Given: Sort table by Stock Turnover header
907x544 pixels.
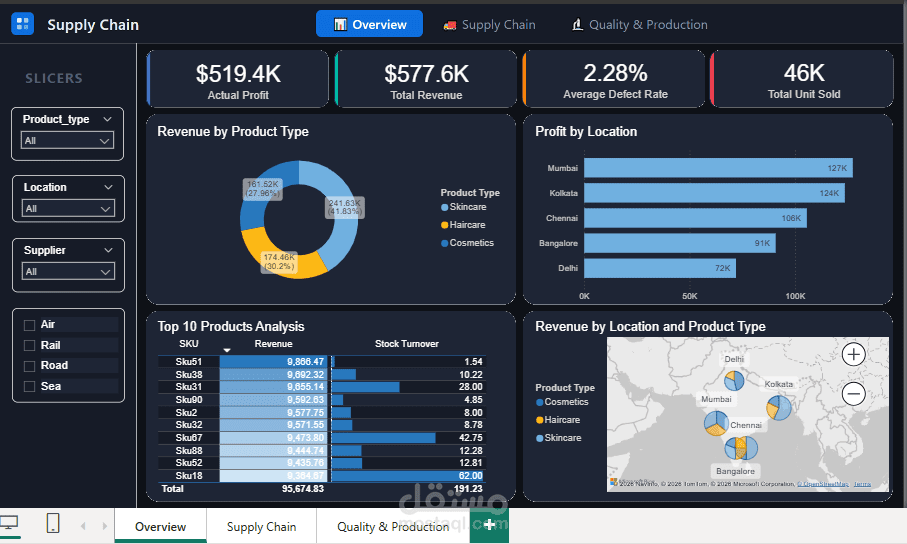Looking at the screenshot, I should point(406,344).
